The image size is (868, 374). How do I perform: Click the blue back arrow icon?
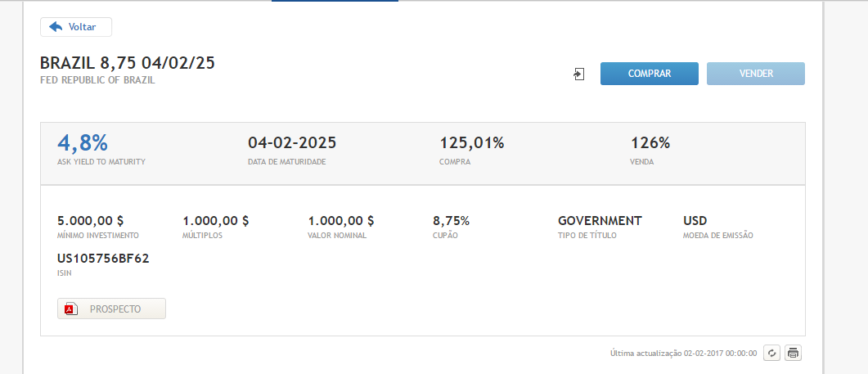point(56,26)
